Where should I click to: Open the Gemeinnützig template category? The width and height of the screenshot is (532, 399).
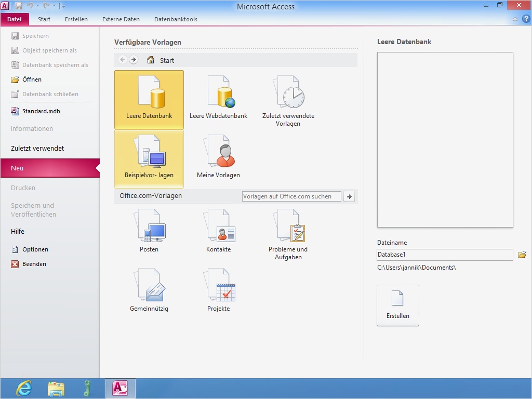pyautogui.click(x=149, y=290)
